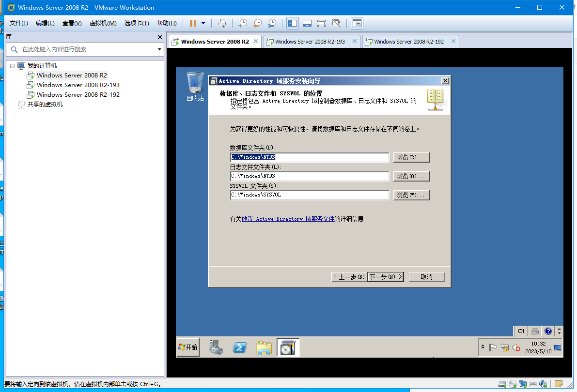Collapse the 我的计算机 tree node
577x392 pixels.
[x=12, y=66]
